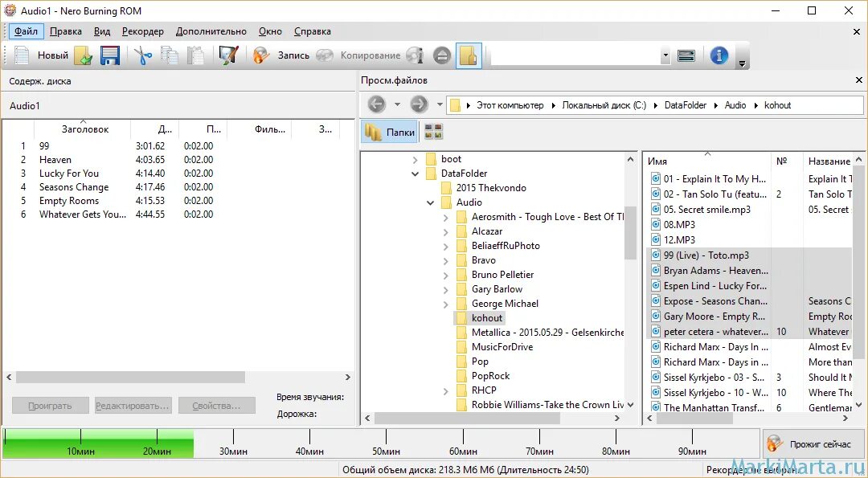Image resolution: width=868 pixels, height=478 pixels.
Task: Open the Вид menu
Action: click(102, 31)
